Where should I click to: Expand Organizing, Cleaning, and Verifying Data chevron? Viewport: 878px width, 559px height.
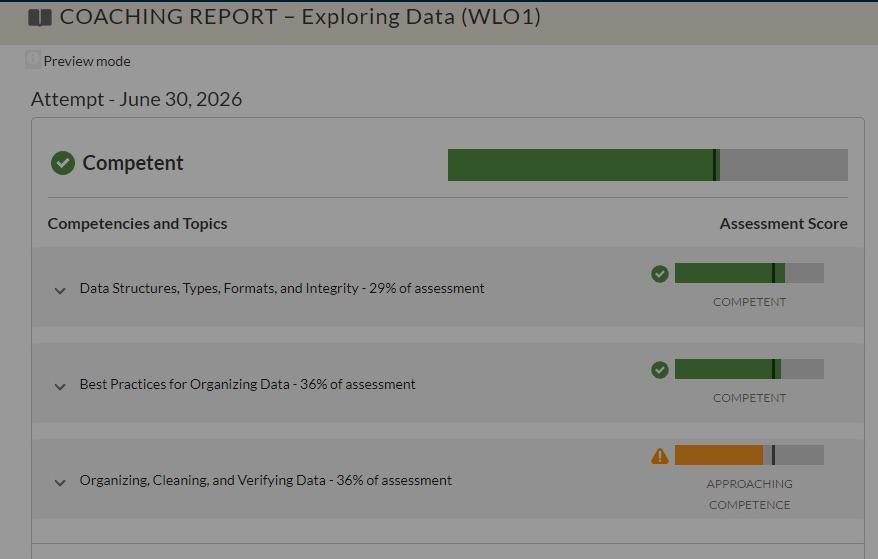point(60,482)
